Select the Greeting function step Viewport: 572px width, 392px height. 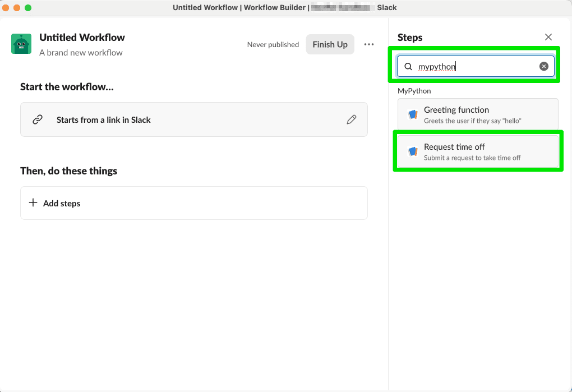[478, 114]
